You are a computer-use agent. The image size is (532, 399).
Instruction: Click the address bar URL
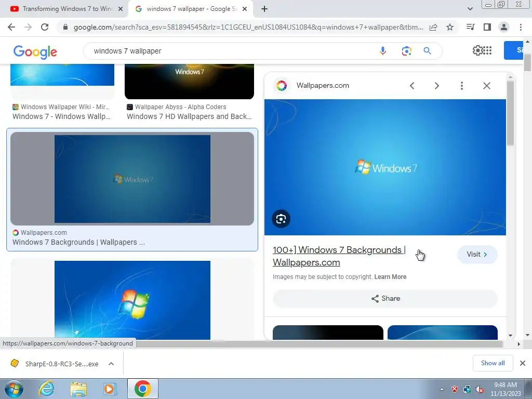(x=248, y=27)
